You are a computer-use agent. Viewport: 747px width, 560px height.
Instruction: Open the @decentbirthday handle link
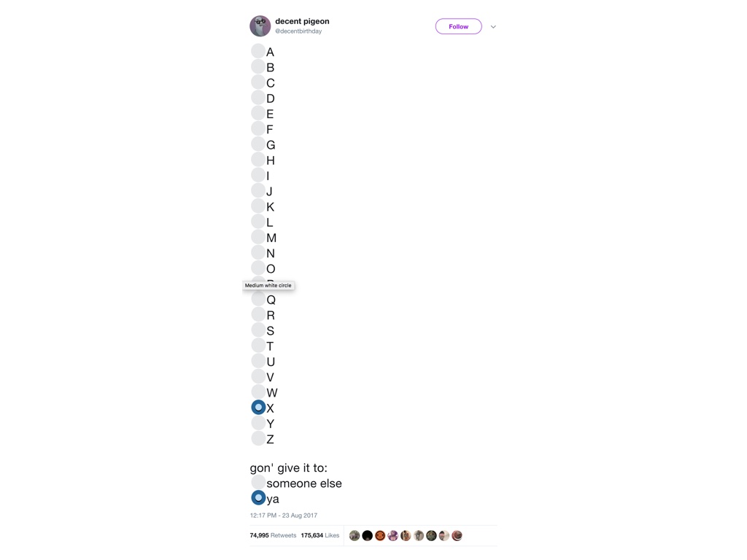[x=298, y=31]
